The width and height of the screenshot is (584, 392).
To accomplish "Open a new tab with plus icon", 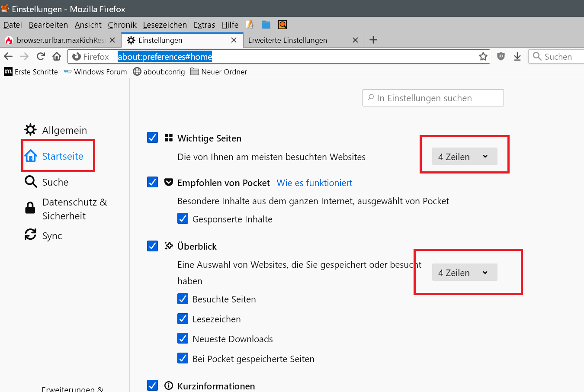I will coord(374,40).
